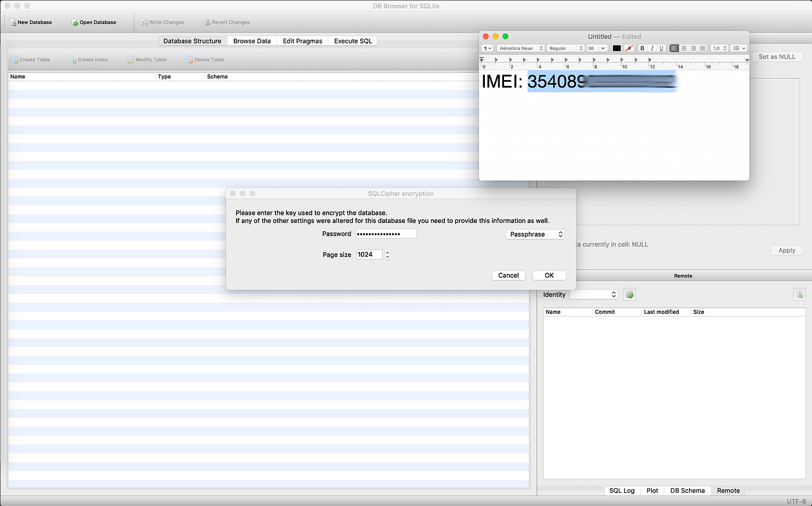Click OK in SQLCipher dialog
The image size is (812, 506).
549,275
